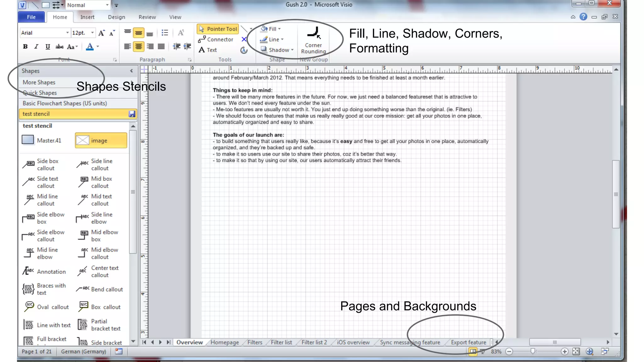Click the rectangle tool in quick access toolbar
This screenshot has width=644, height=362.
coord(46,5)
